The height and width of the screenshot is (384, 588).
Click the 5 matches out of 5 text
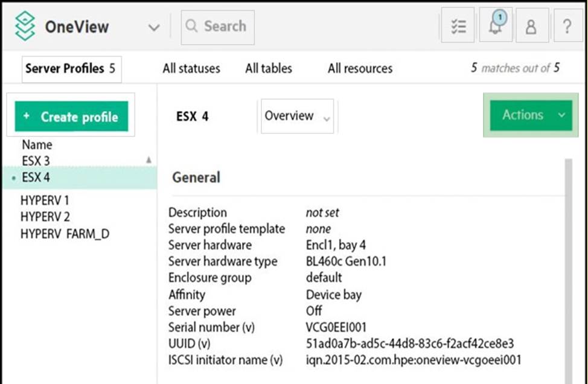pyautogui.click(x=515, y=68)
